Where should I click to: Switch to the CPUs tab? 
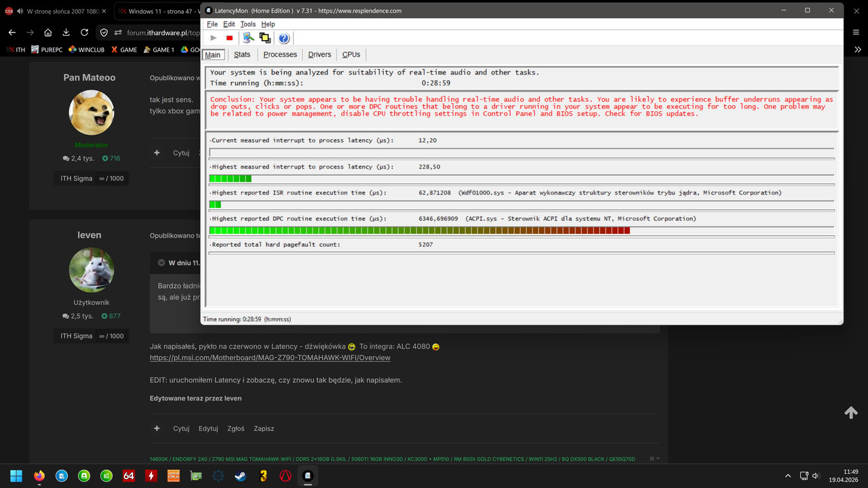(351, 55)
